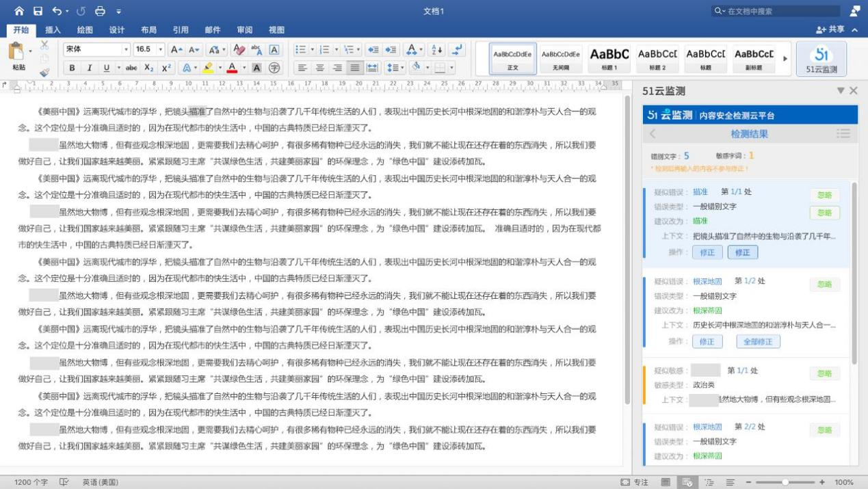Increase font size with A-up icon
The width and height of the screenshot is (868, 489).
click(176, 49)
